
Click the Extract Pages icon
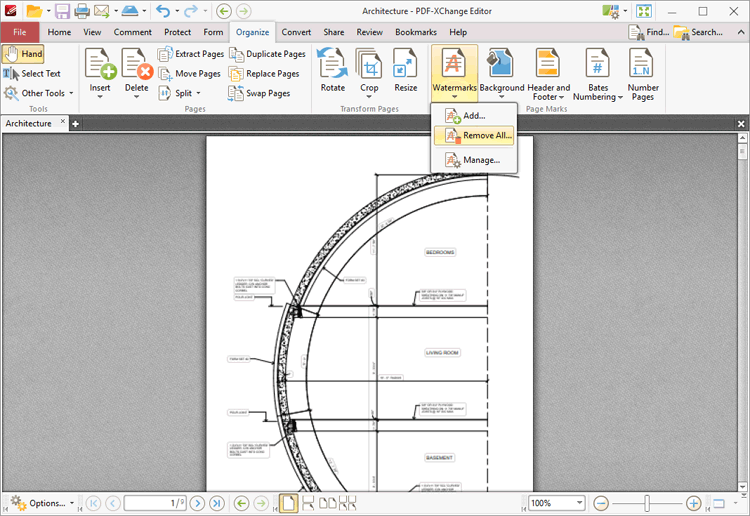tap(166, 54)
